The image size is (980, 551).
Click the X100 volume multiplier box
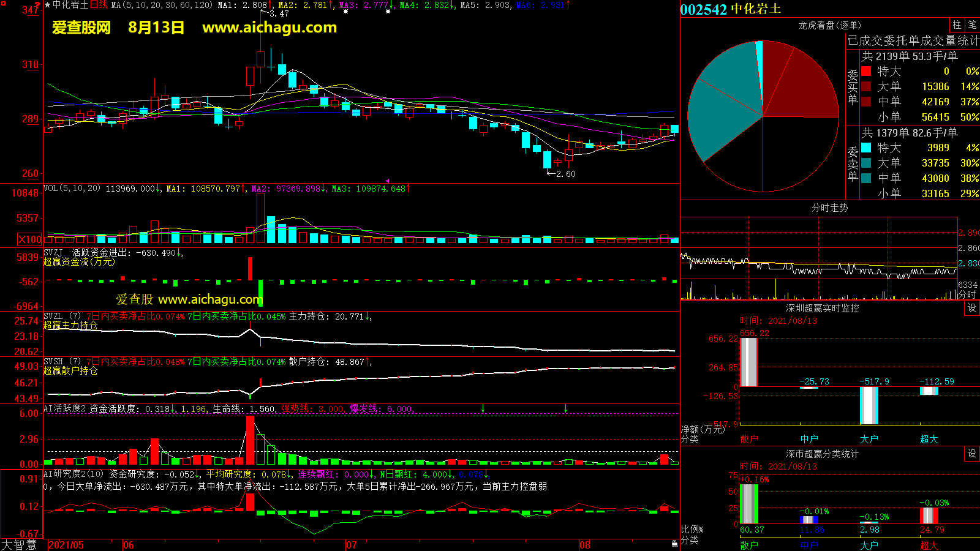[x=30, y=239]
